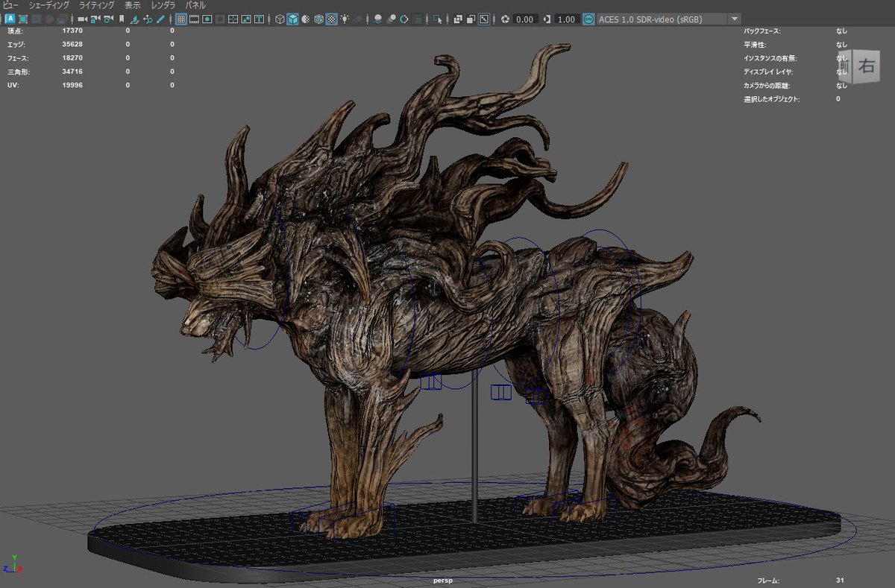Screen dimensions: 895x588
Task: Toggle the color management ON button
Action: tap(588, 19)
